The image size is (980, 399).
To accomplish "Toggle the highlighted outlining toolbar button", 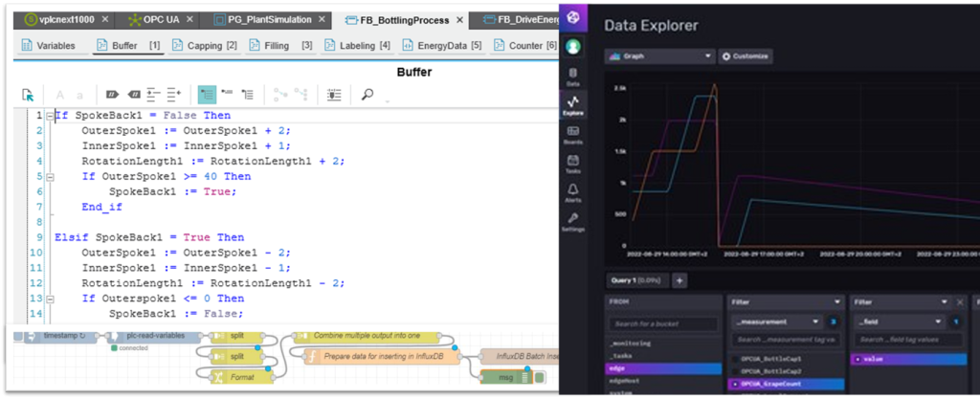I will pyautogui.click(x=207, y=95).
